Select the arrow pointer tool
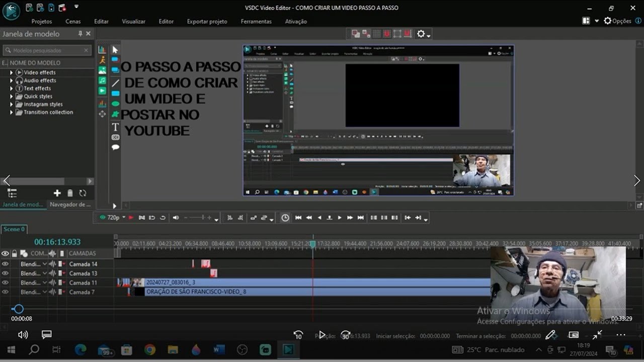This screenshot has width=644, height=362. [115, 50]
